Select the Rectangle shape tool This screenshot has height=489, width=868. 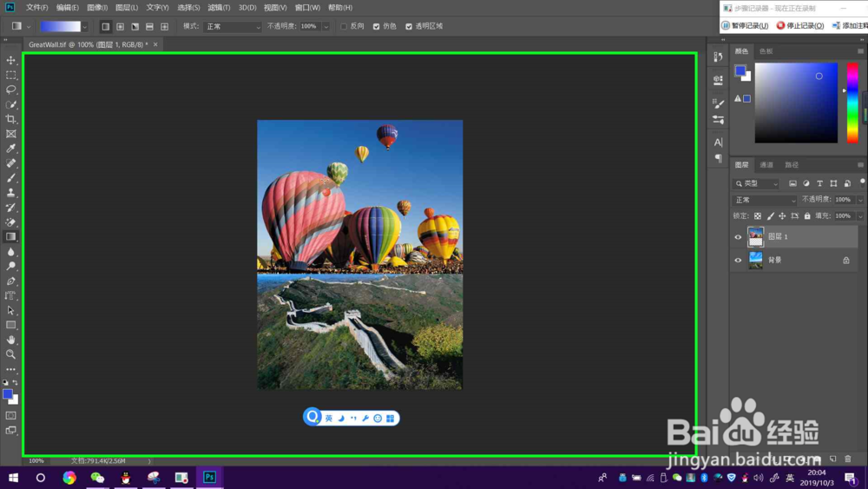point(10,325)
